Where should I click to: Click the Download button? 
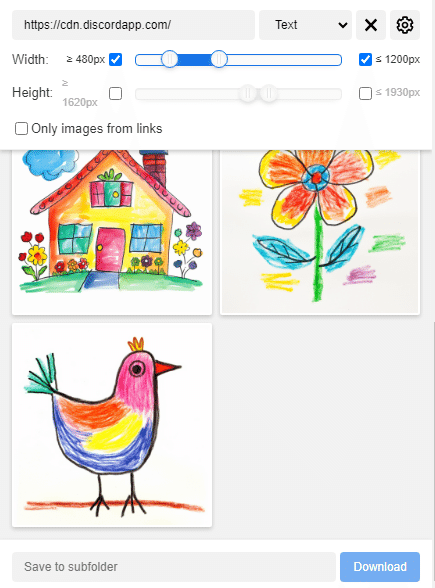coord(380,567)
